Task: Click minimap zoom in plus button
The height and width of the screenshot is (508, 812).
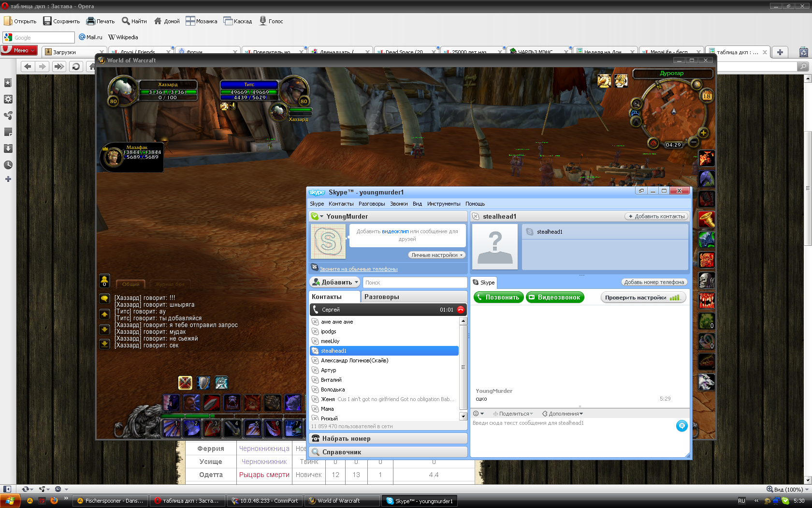Action: (704, 133)
